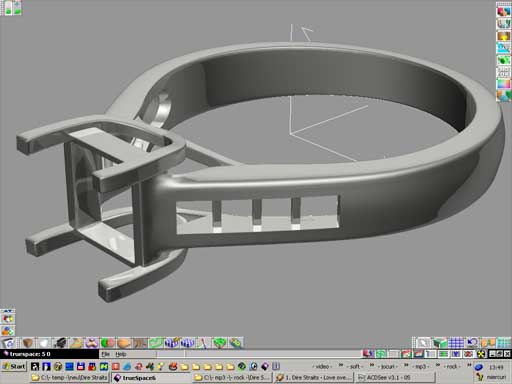Click the orange blocks icon near undo
This screenshot has width=512, height=384.
[488, 343]
